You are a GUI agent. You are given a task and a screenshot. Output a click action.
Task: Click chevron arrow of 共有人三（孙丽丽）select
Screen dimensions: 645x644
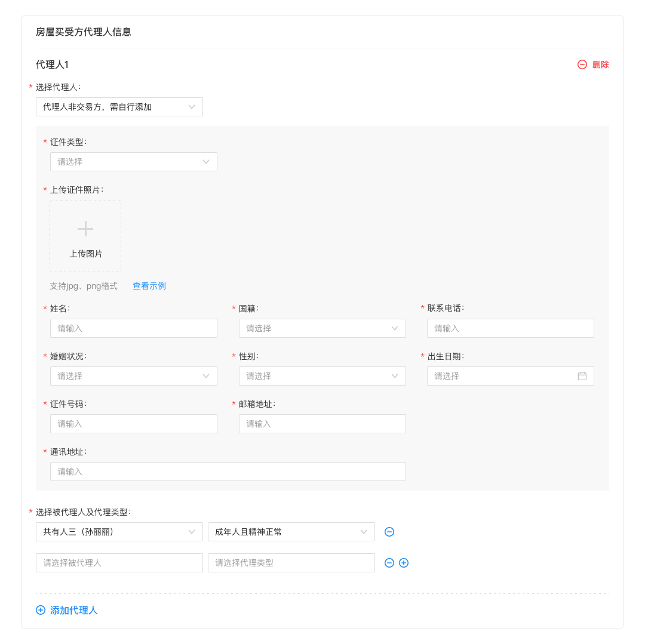click(191, 532)
